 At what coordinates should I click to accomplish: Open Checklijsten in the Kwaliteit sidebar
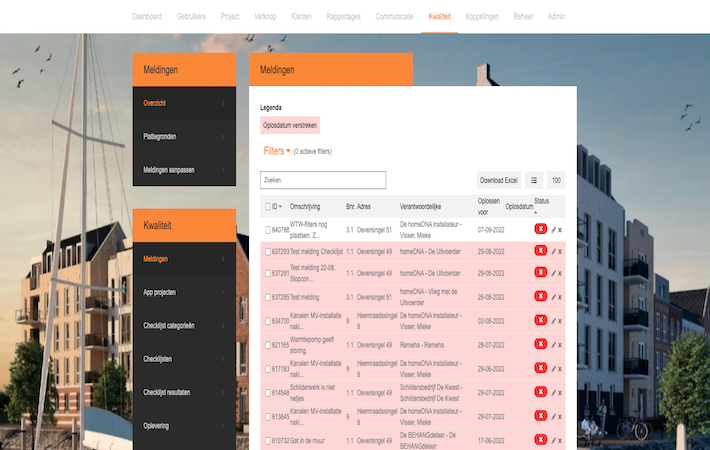184,359
